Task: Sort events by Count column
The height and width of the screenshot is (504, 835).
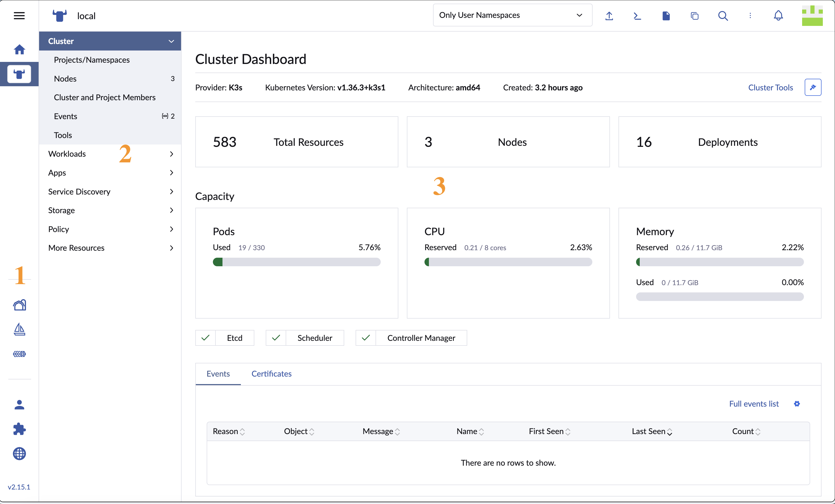Action: click(x=746, y=431)
